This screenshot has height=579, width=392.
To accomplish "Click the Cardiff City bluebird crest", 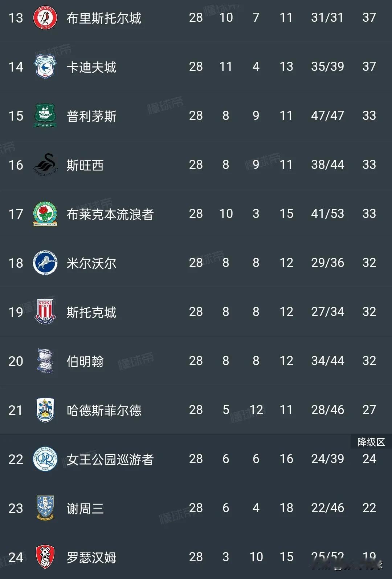I will [45, 67].
